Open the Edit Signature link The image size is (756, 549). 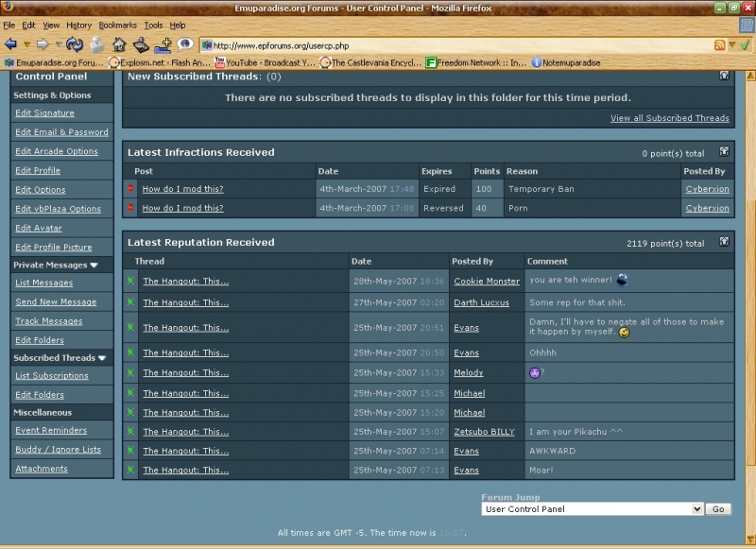(44, 112)
